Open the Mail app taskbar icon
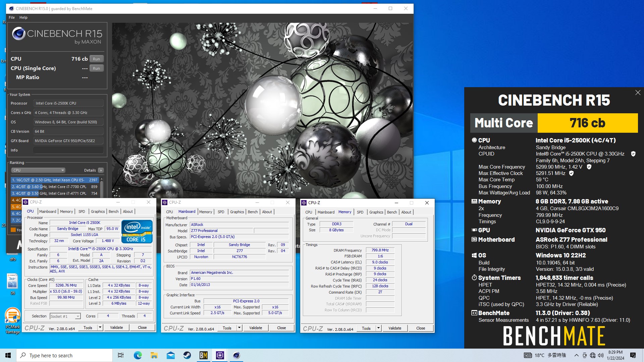Image resolution: width=644 pixels, height=362 pixels. point(170,355)
